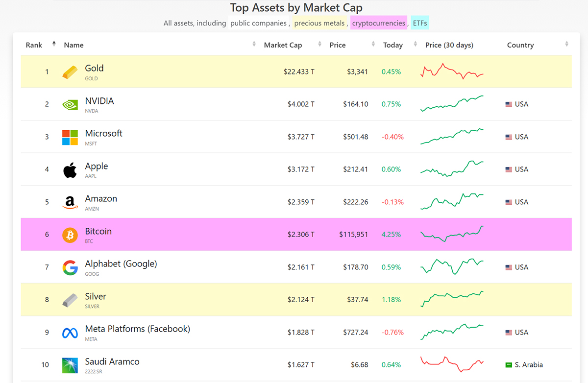The width and height of the screenshot is (588, 383).
Task: Sort table by Country column arrow
Action: pyautogui.click(x=566, y=45)
